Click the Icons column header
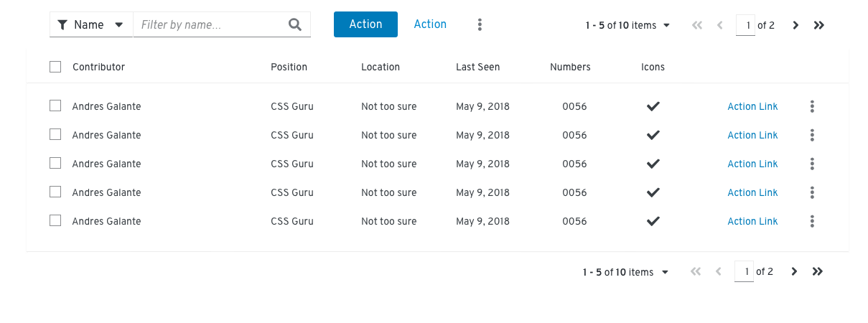The image size is (868, 323). click(653, 67)
